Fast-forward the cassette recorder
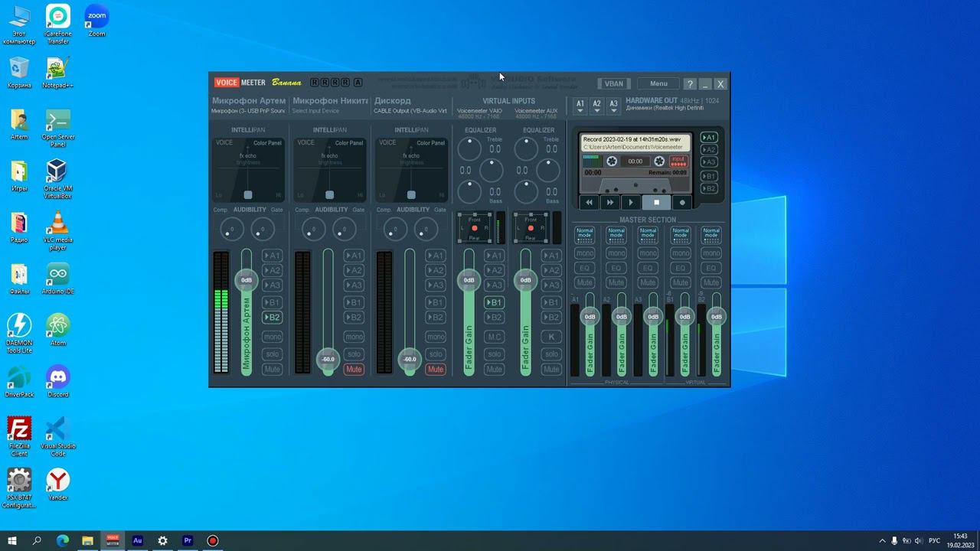This screenshot has height=551, width=980. pos(610,203)
